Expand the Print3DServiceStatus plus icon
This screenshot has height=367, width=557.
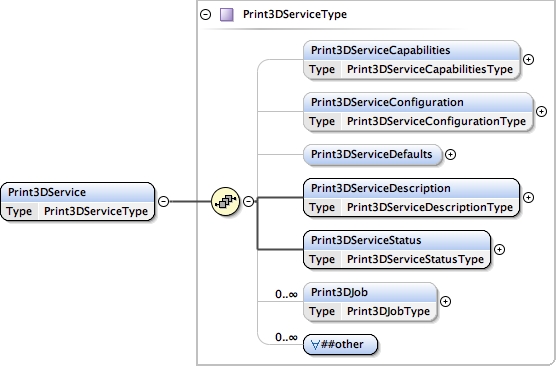pos(499,249)
